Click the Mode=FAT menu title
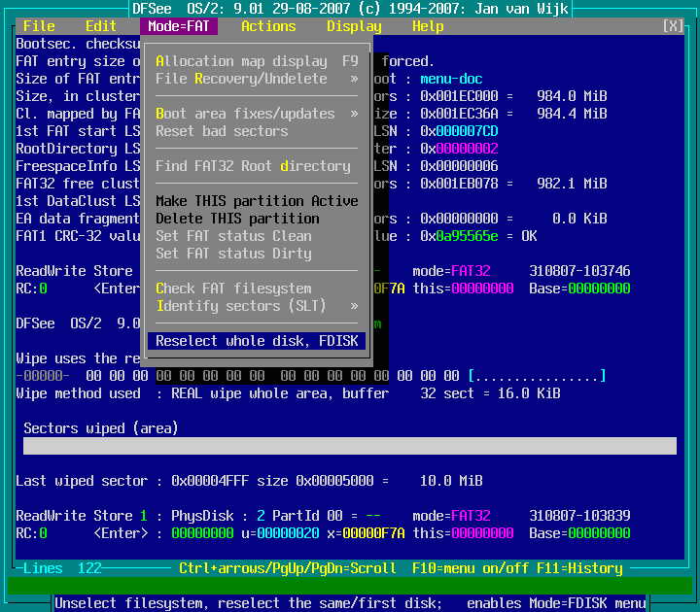700x612 pixels. click(x=179, y=26)
